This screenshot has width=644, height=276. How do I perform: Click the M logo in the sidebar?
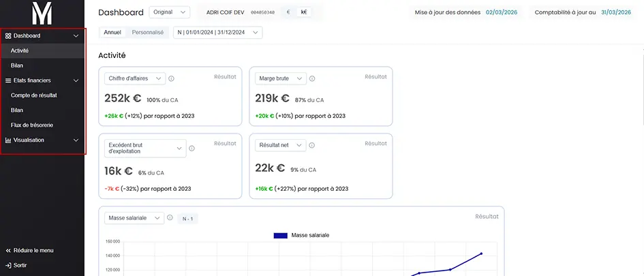pos(42,13)
